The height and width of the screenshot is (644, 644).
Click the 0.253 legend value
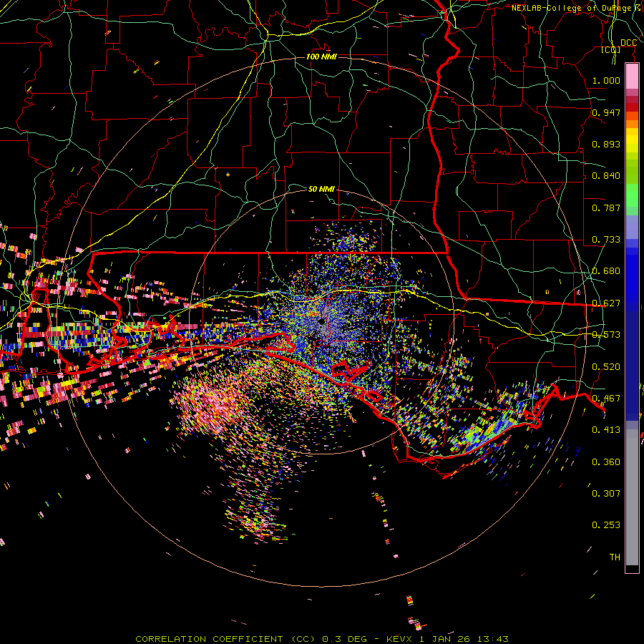tap(606, 525)
